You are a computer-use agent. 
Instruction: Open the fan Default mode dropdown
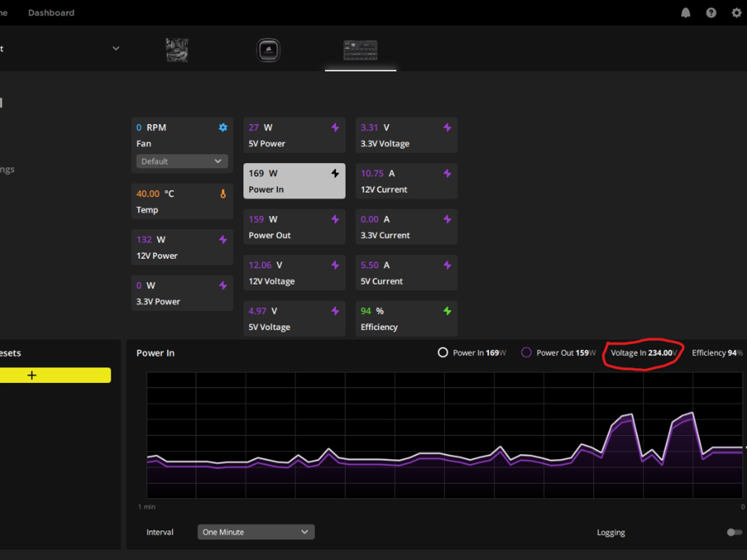point(182,161)
